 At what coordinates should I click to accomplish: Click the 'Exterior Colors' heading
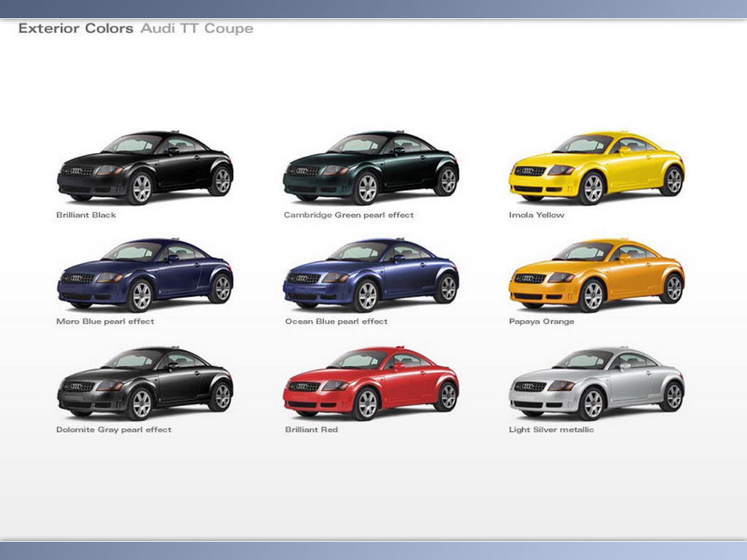[x=76, y=28]
